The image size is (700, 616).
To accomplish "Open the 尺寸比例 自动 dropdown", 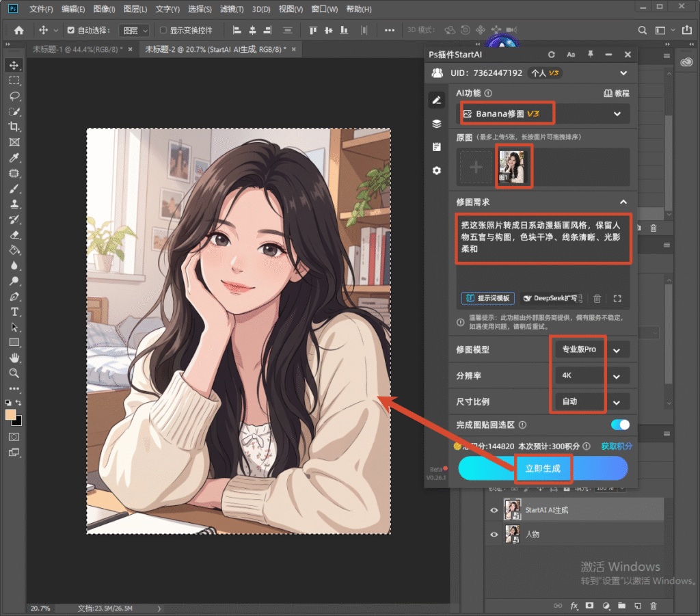I will 592,401.
